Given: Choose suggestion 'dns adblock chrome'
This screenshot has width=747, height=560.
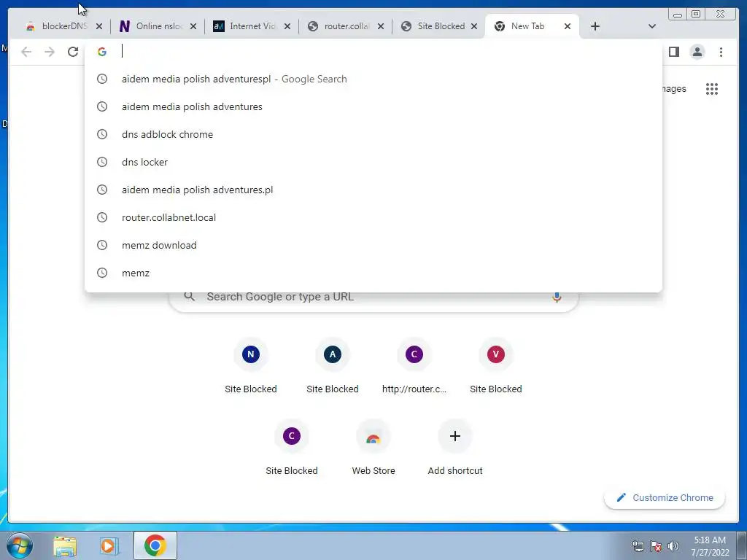Looking at the screenshot, I should pyautogui.click(x=373, y=134).
